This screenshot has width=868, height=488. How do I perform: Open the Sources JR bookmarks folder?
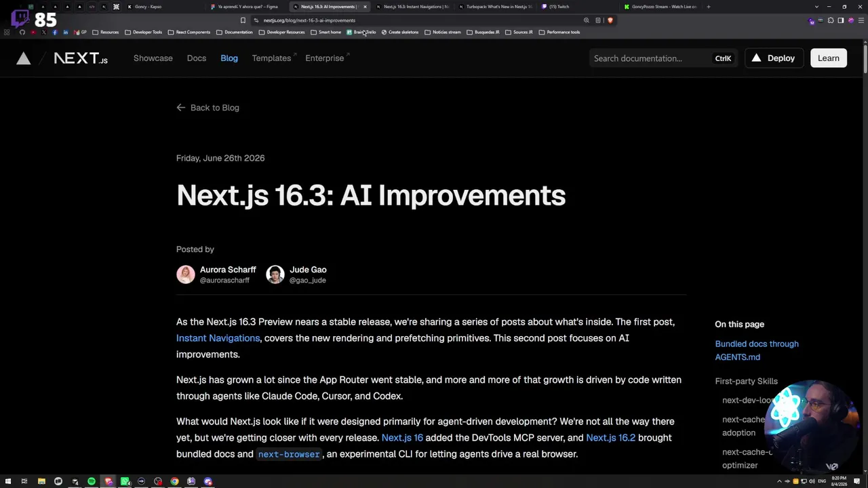519,33
